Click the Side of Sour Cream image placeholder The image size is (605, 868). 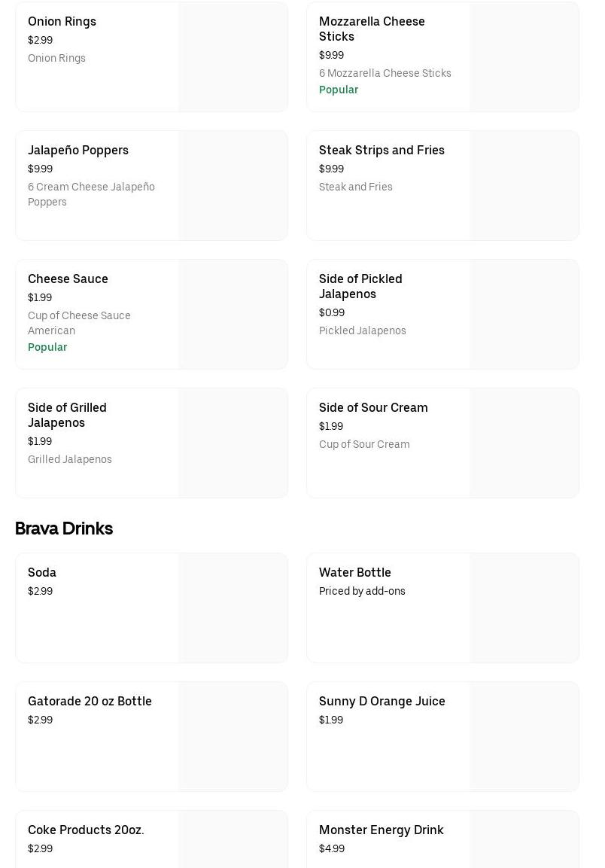pos(524,443)
